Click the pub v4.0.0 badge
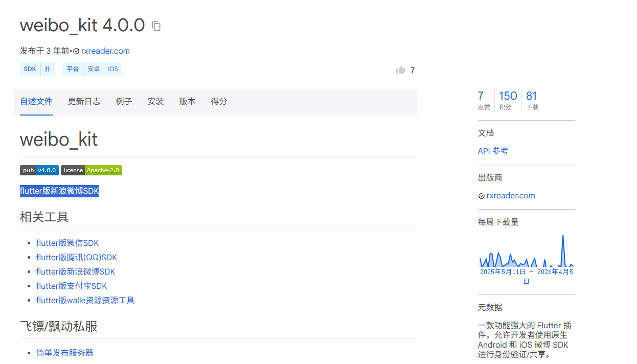 click(x=39, y=170)
